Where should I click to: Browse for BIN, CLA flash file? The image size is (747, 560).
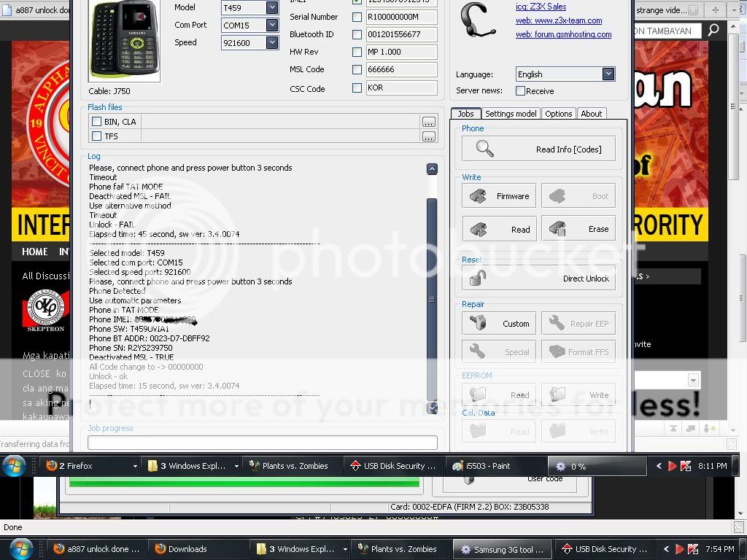tap(429, 122)
